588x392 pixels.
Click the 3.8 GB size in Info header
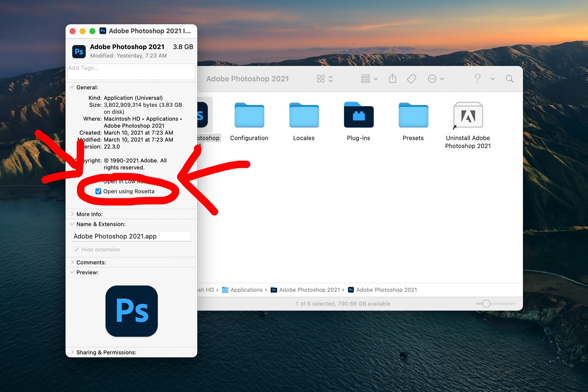pyautogui.click(x=183, y=47)
